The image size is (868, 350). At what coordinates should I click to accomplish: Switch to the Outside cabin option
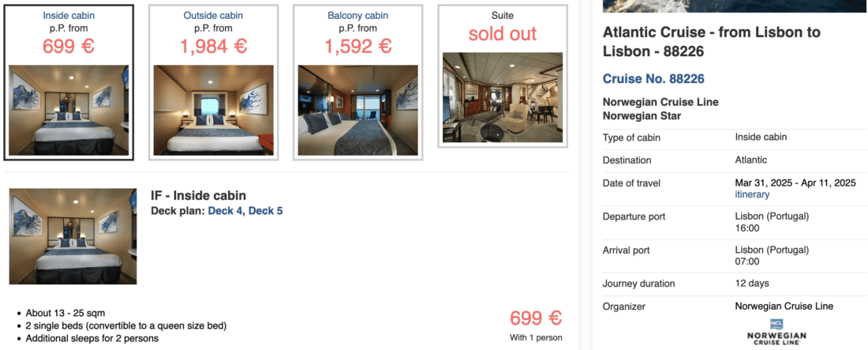pos(213,16)
